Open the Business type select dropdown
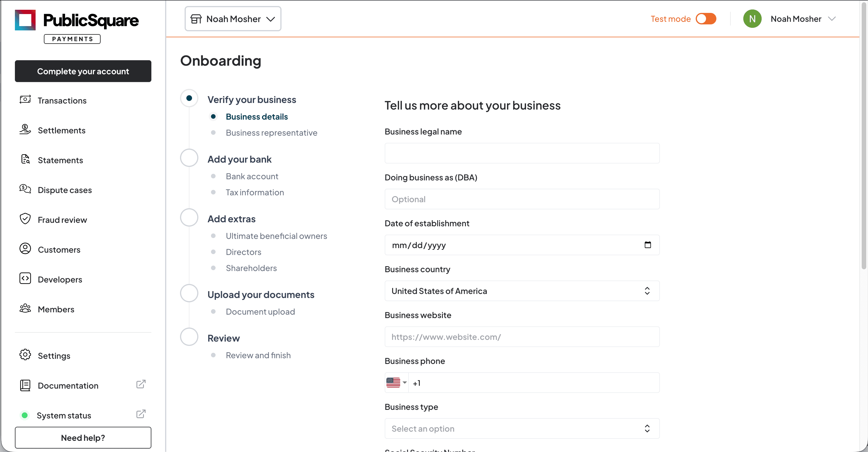The image size is (868, 452). coord(522,428)
